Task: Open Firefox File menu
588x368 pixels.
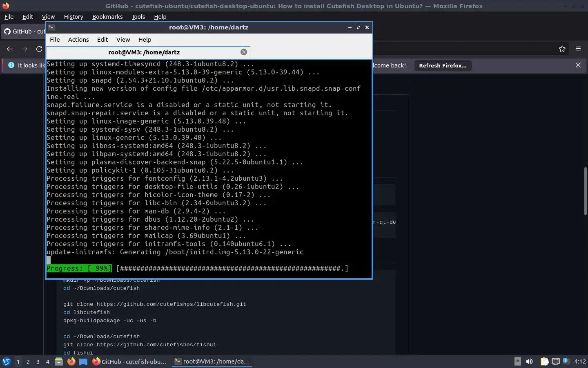Action: pos(9,17)
